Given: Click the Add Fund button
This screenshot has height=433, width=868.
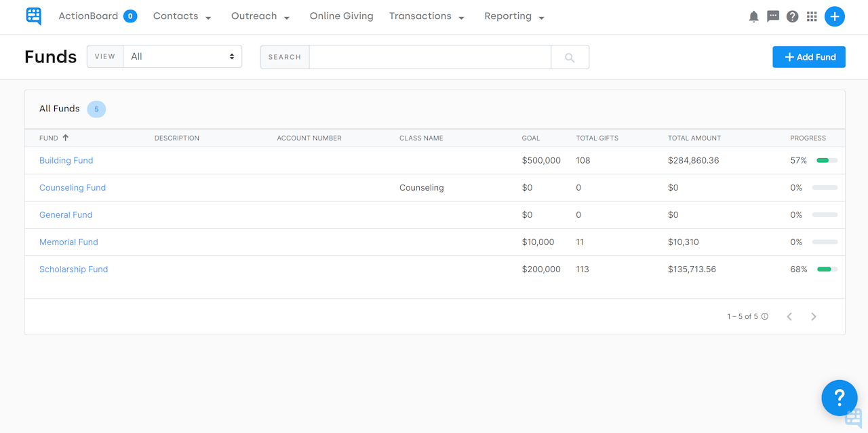Looking at the screenshot, I should tap(809, 57).
